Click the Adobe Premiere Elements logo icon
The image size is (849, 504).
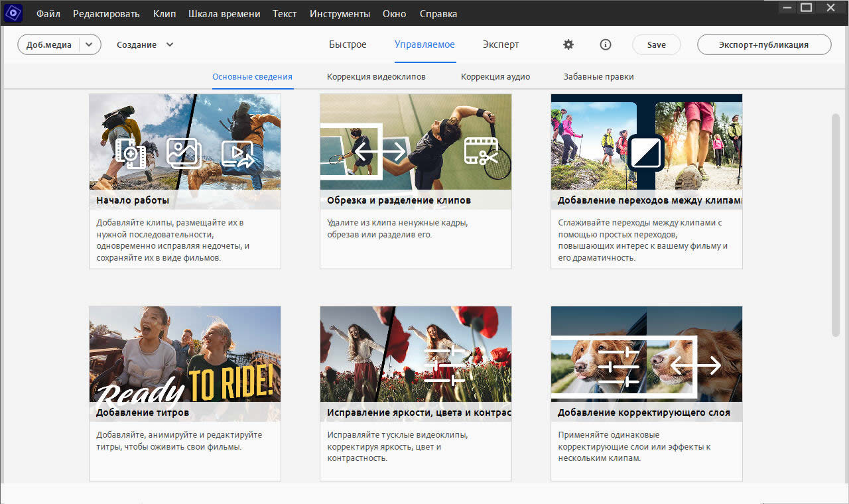click(14, 13)
